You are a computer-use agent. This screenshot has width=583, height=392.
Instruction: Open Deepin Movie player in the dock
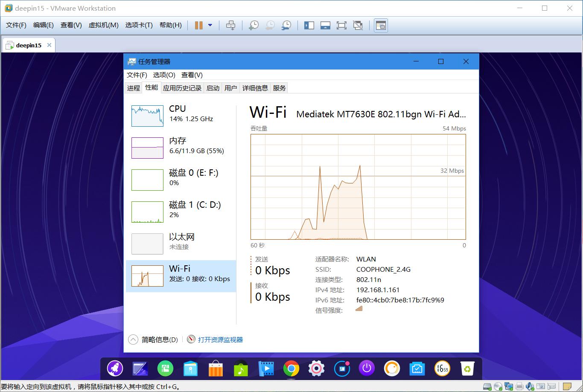tap(266, 368)
